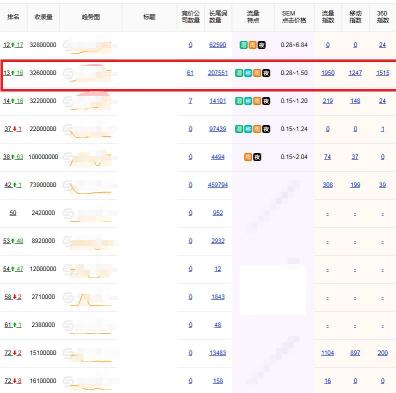Click the green traffic badge in the 22000000 row
The height and width of the screenshot is (393, 396).
coord(239,129)
